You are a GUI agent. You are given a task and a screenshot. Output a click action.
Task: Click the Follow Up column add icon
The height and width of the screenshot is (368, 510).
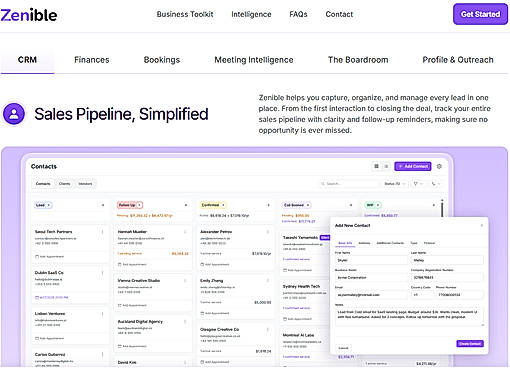[186, 205]
